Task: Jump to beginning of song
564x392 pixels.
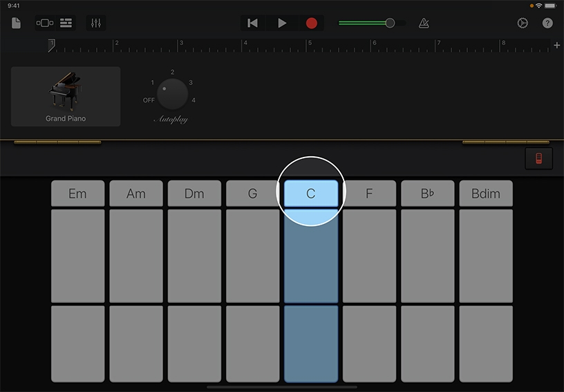Action: click(x=253, y=23)
